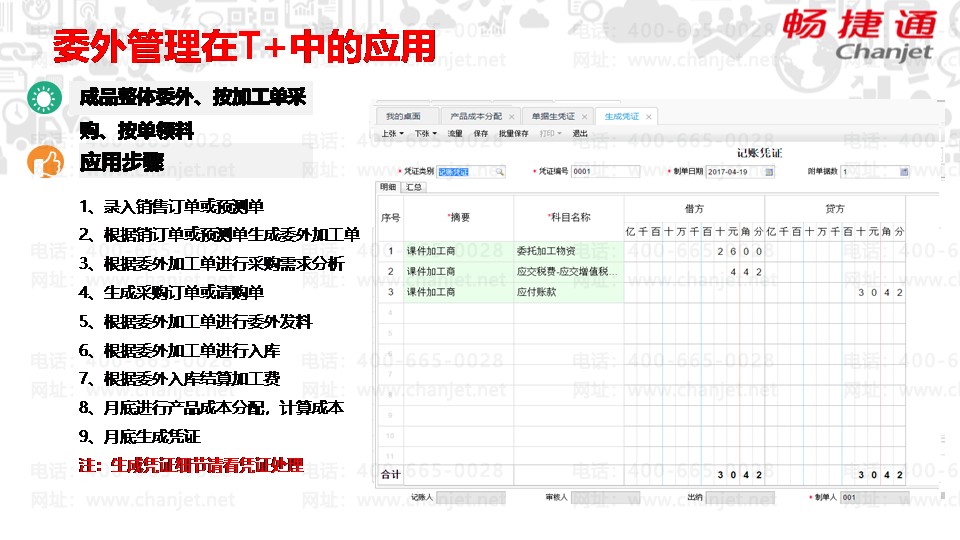Click the 出纳 field

point(740,497)
